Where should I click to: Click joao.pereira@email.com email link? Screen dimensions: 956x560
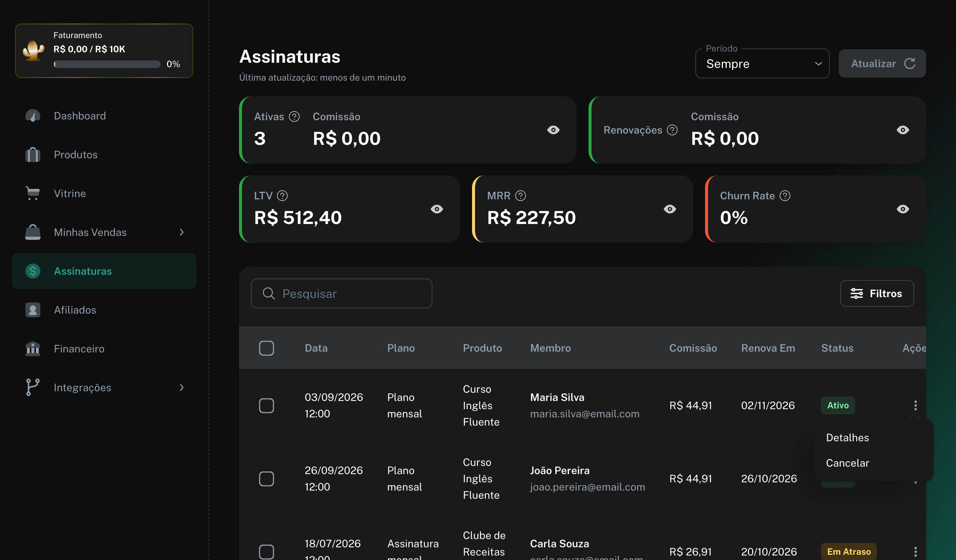(587, 487)
